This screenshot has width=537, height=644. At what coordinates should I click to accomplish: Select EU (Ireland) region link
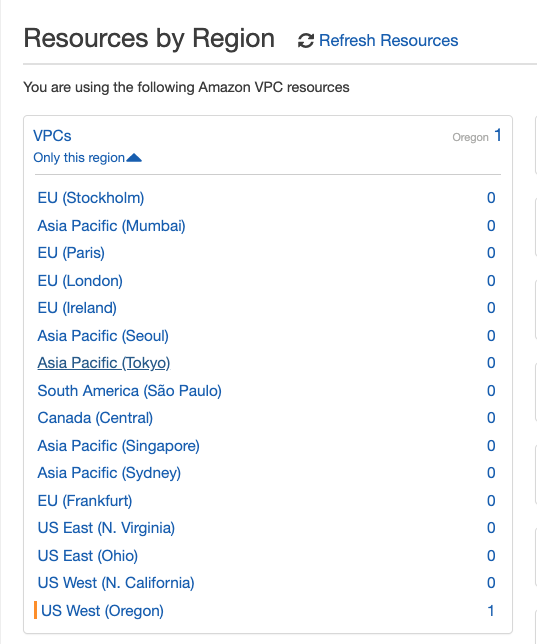pos(77,308)
